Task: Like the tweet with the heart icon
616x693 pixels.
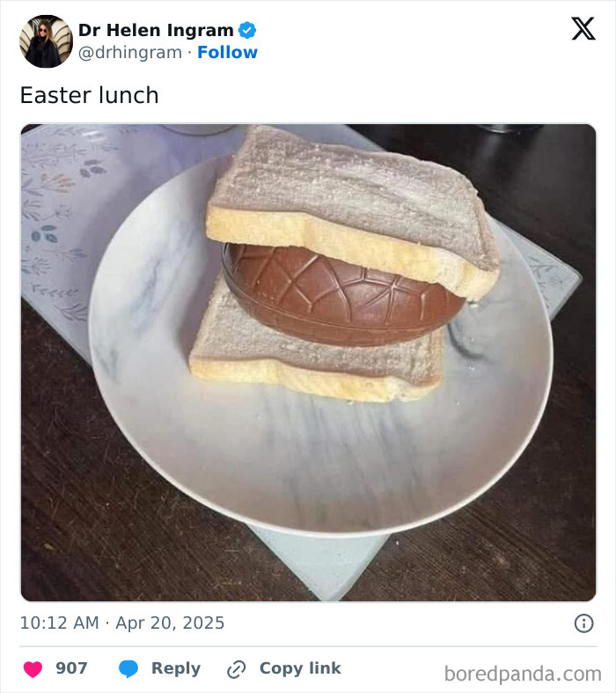Action: point(33,669)
